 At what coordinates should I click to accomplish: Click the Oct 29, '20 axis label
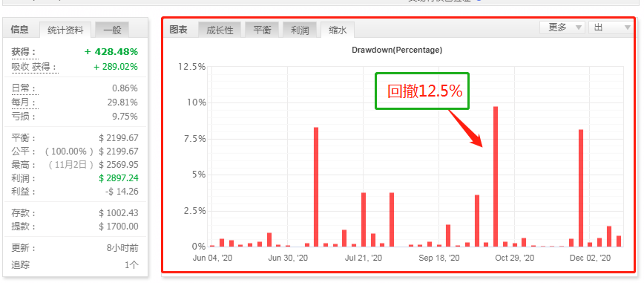pyautogui.click(x=515, y=258)
